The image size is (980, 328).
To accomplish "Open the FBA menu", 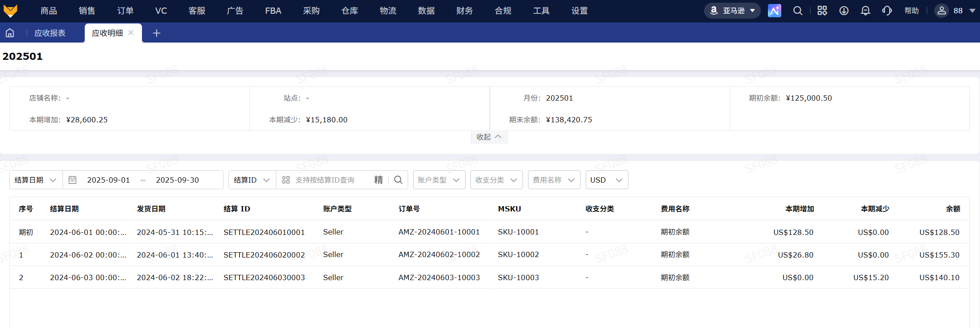I will (x=273, y=11).
